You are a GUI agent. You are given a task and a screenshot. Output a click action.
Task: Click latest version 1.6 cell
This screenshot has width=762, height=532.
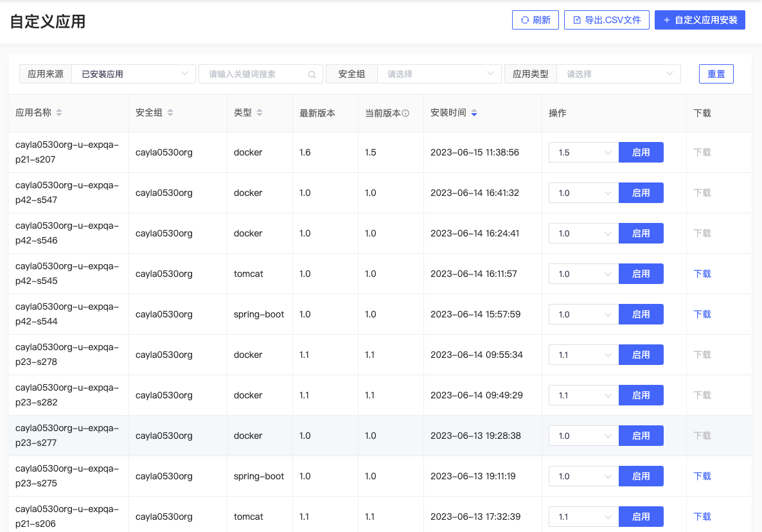coord(305,152)
